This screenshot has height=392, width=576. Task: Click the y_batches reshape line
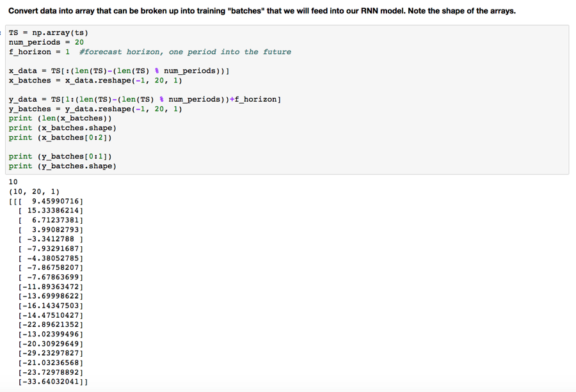[x=95, y=109]
